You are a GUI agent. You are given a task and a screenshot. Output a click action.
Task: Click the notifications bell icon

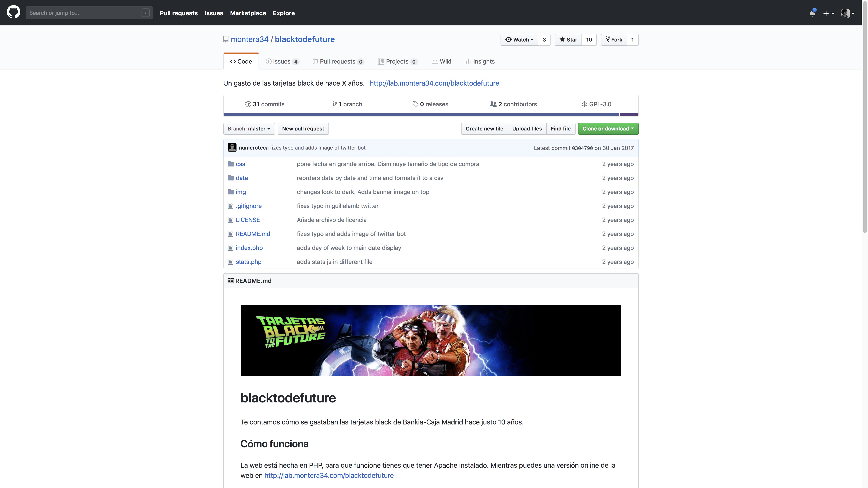[812, 13]
